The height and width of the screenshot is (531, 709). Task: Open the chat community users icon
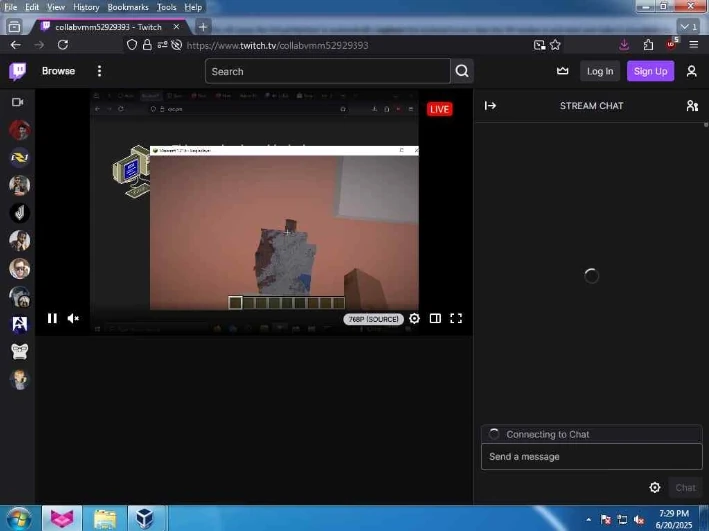click(x=692, y=105)
